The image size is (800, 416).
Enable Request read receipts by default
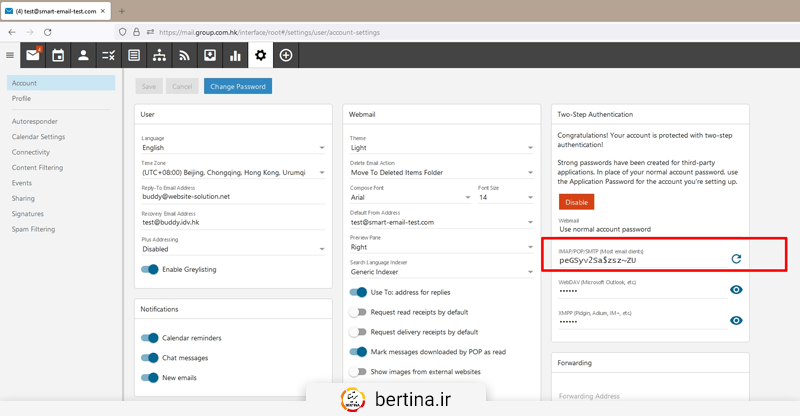pyautogui.click(x=358, y=312)
